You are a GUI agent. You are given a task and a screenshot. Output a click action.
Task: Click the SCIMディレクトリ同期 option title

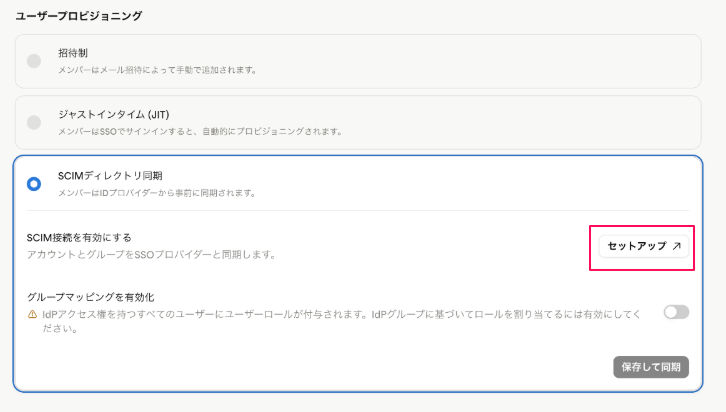coord(110,176)
